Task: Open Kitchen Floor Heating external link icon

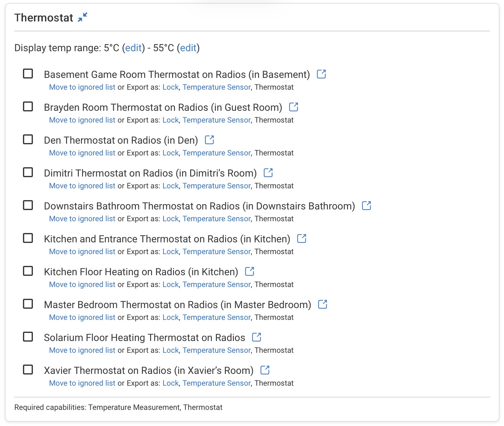Action: 249,271
